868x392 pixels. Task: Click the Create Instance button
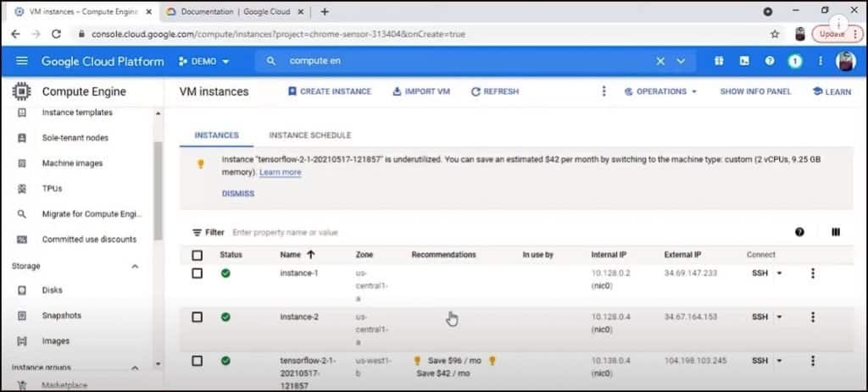click(329, 91)
